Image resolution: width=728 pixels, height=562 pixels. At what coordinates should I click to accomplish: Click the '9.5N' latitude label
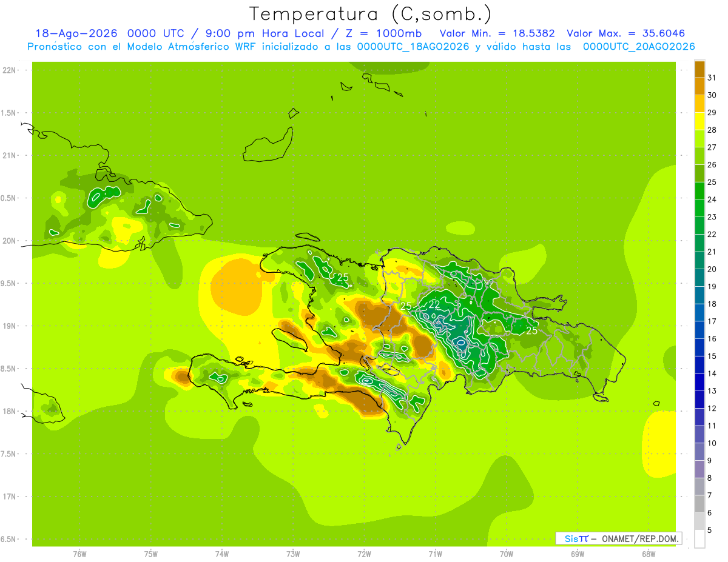[x=9, y=283]
